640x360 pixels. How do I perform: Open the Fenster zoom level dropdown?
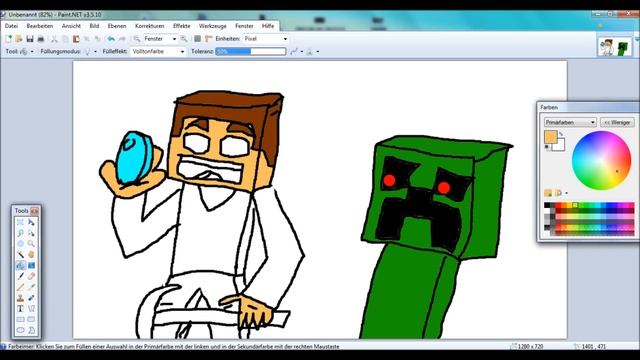[x=174, y=39]
